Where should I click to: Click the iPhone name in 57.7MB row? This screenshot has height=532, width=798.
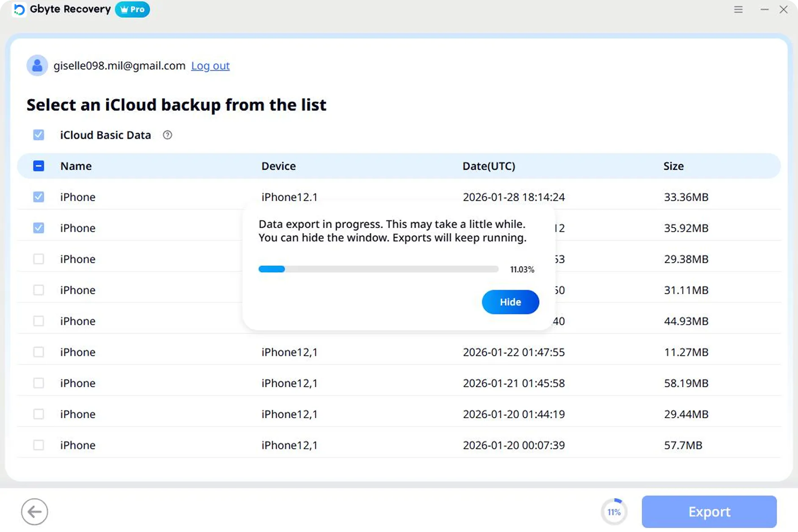(78, 445)
